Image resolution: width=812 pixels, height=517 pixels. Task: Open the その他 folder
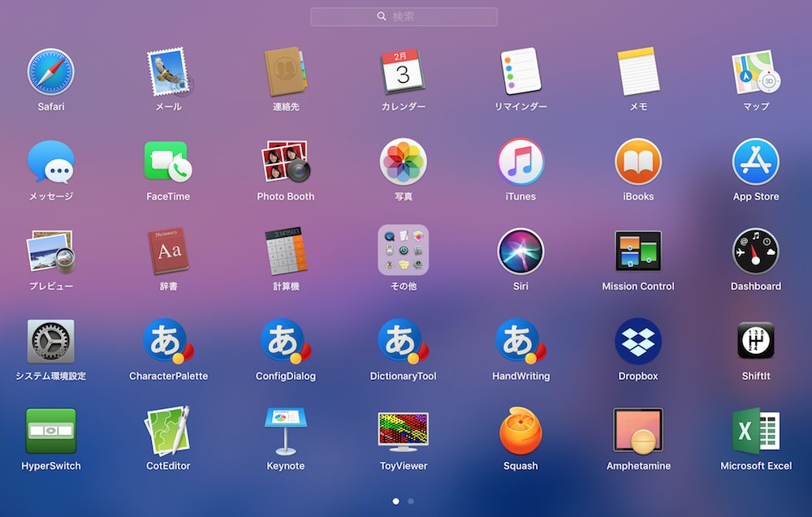(x=403, y=250)
